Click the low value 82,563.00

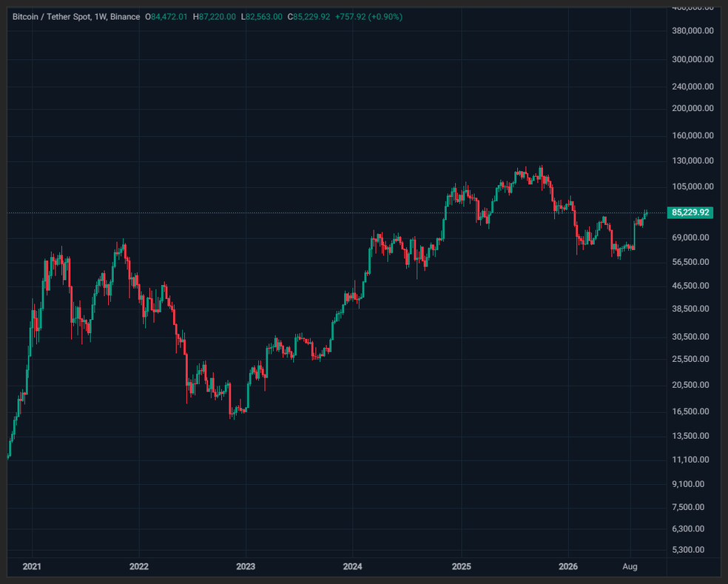(263, 17)
